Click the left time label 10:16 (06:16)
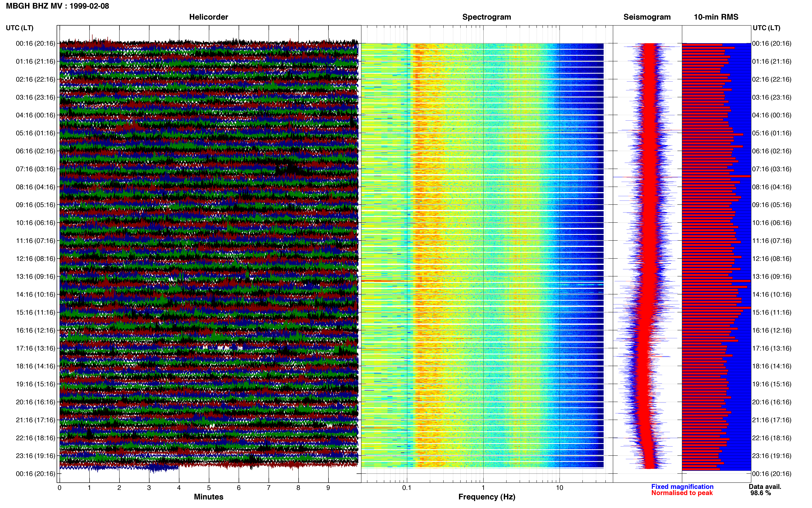 click(x=36, y=223)
